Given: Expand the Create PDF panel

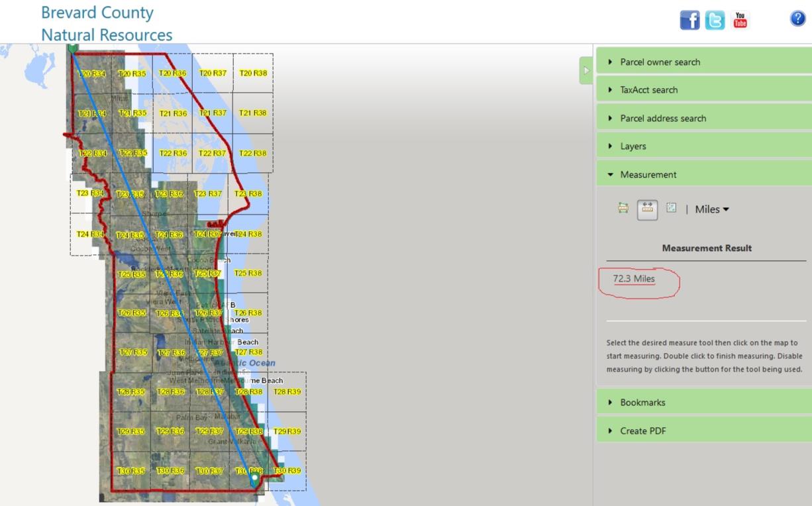Looking at the screenshot, I should (x=704, y=430).
